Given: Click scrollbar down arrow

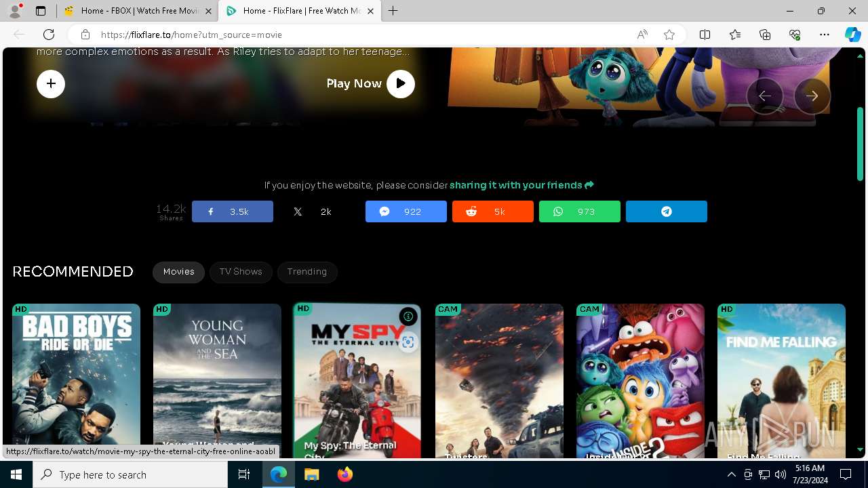Looking at the screenshot, I should click(x=860, y=449).
